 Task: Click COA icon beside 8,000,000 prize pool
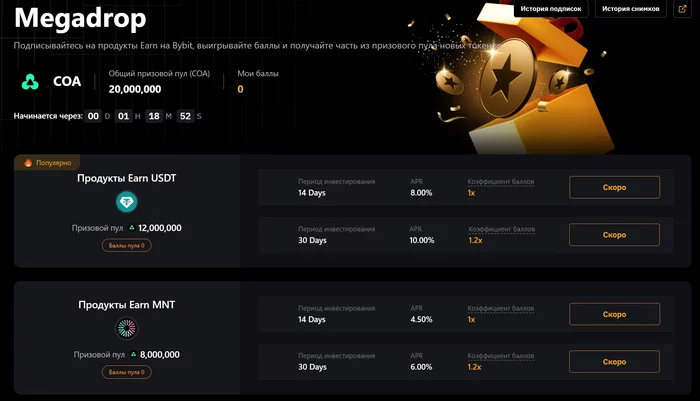[133, 355]
